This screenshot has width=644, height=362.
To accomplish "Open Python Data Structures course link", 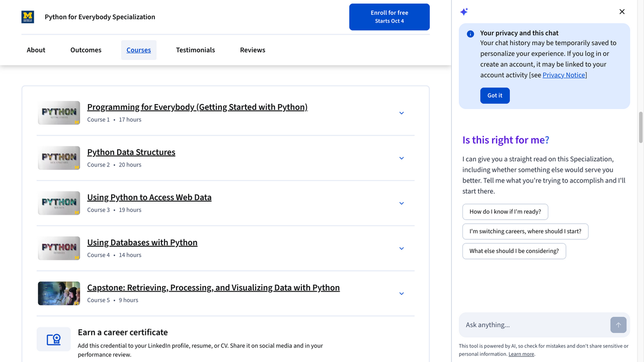I will point(131,152).
